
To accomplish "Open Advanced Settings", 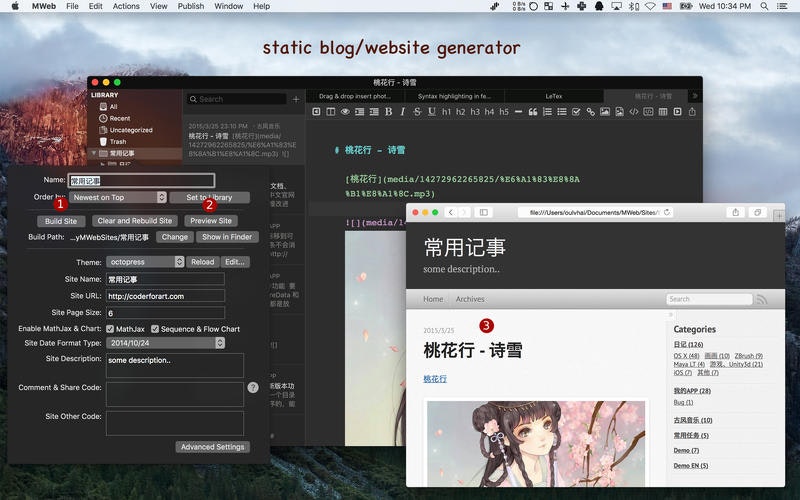I will [213, 447].
